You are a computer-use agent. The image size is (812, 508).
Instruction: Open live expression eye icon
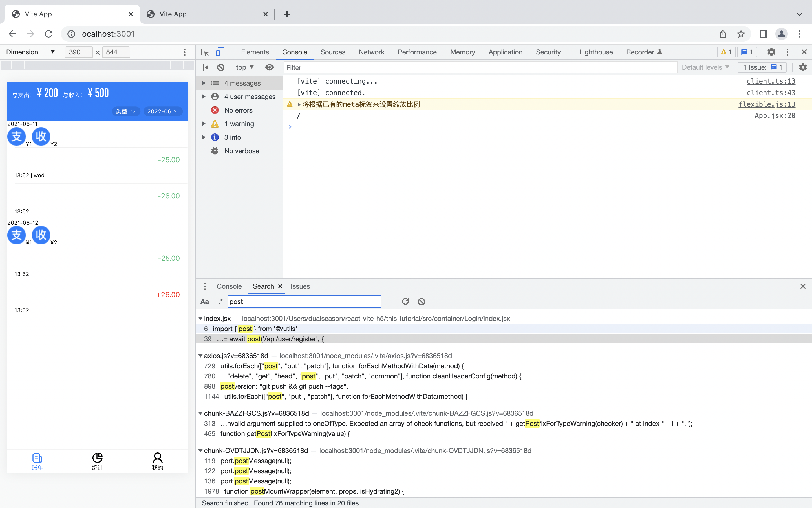point(270,67)
